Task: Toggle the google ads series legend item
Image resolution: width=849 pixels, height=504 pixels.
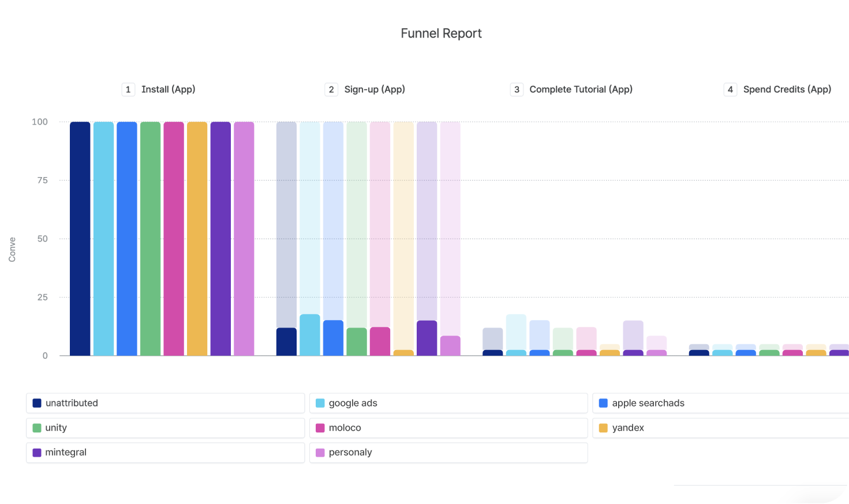Action: click(x=448, y=403)
